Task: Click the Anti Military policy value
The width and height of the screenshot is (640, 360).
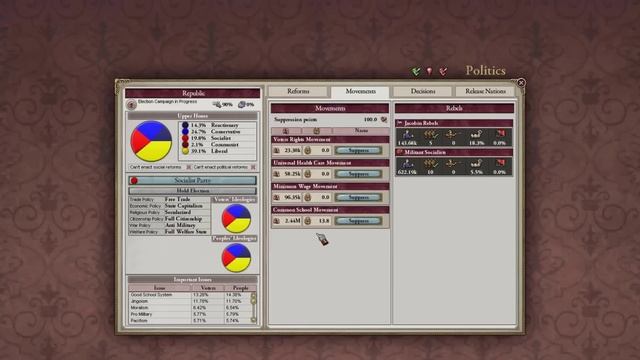Action: [180, 225]
